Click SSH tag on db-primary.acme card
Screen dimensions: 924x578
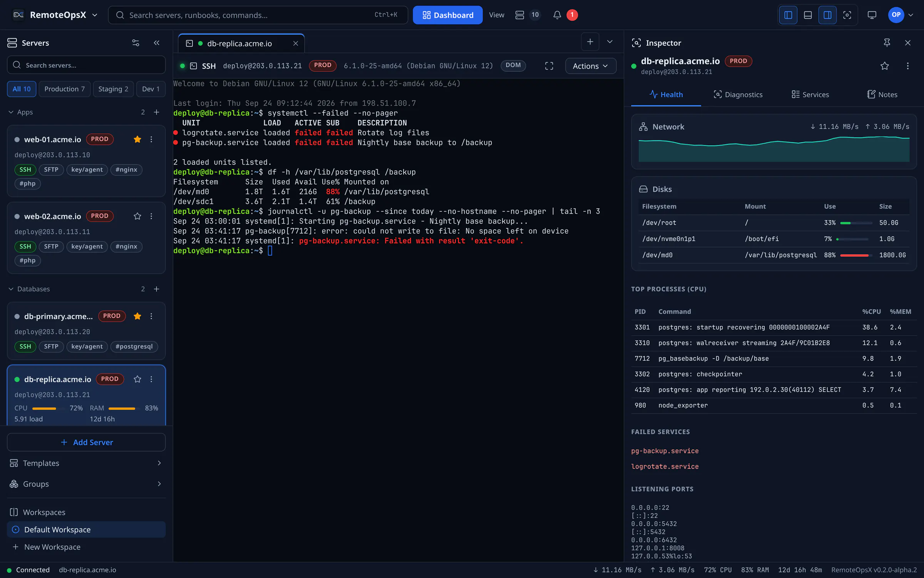(25, 346)
